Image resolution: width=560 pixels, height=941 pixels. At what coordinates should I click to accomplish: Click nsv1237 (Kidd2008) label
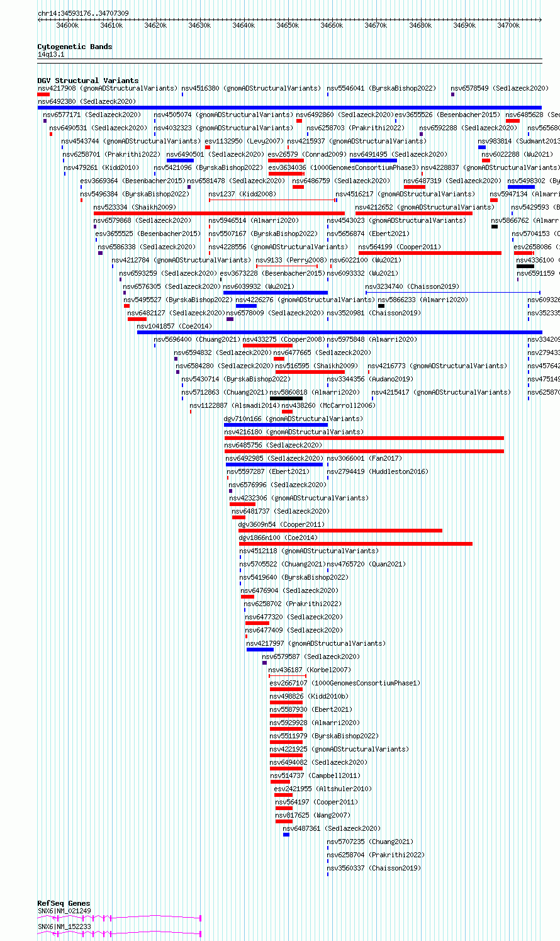(242, 194)
